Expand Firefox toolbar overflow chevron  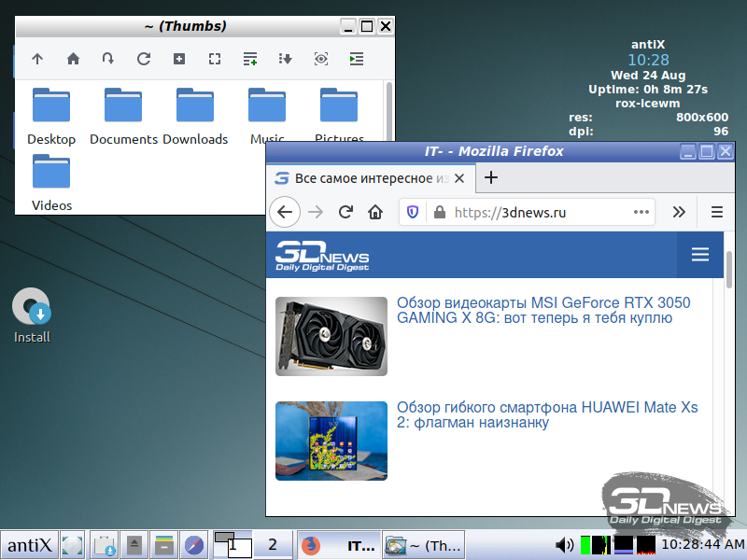coord(679,212)
